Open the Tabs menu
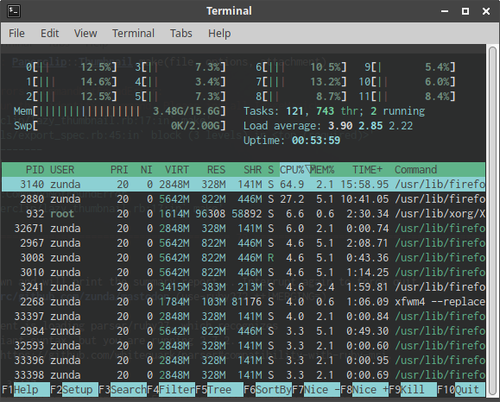Viewport: 500px width, 402px height. point(181,33)
